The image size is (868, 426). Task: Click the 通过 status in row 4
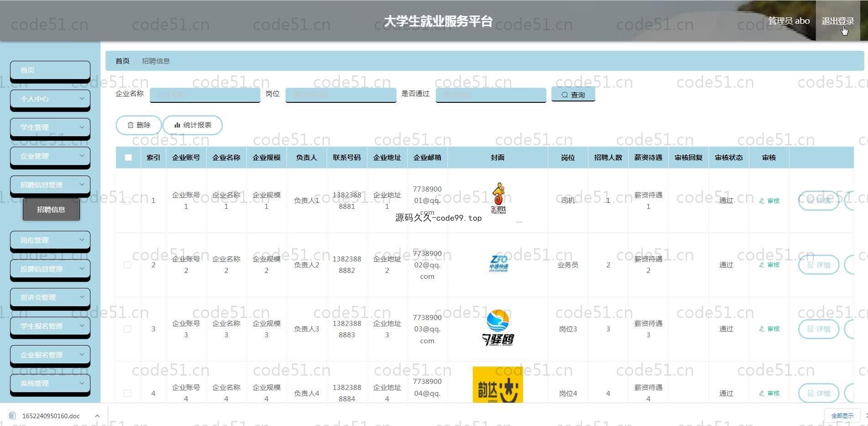coord(726,393)
